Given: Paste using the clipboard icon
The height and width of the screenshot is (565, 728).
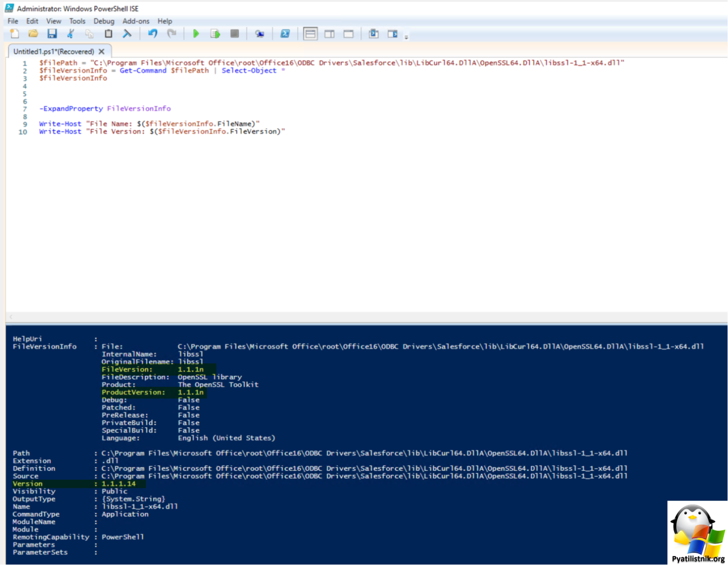Looking at the screenshot, I should (x=109, y=34).
